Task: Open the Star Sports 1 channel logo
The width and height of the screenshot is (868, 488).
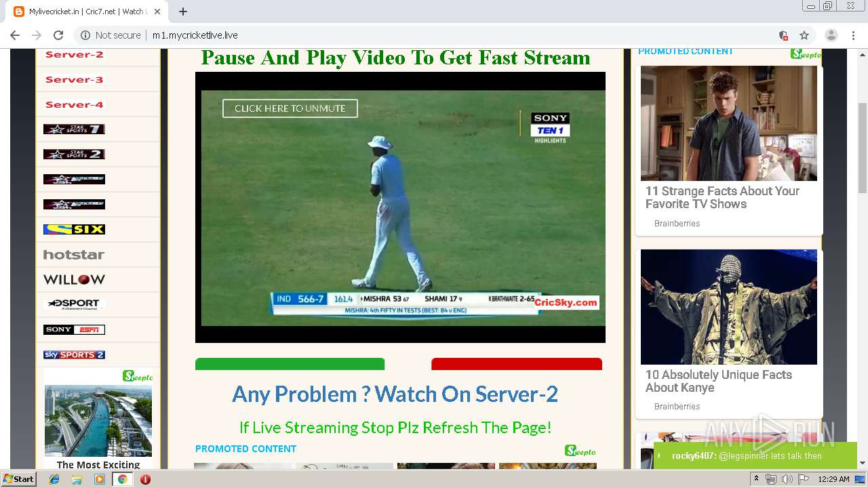Action: pos(74,129)
